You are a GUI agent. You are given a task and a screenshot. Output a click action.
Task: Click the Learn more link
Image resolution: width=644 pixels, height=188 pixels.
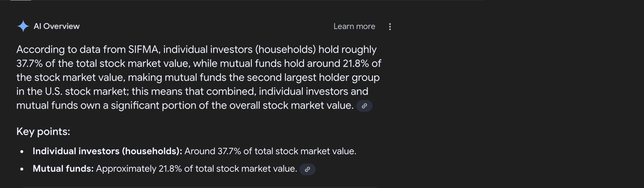[x=354, y=26]
